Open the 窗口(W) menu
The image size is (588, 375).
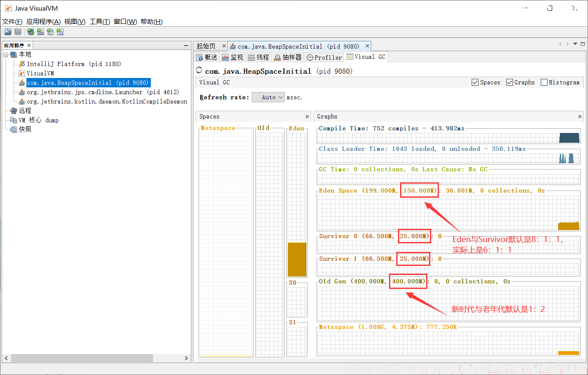click(x=125, y=22)
